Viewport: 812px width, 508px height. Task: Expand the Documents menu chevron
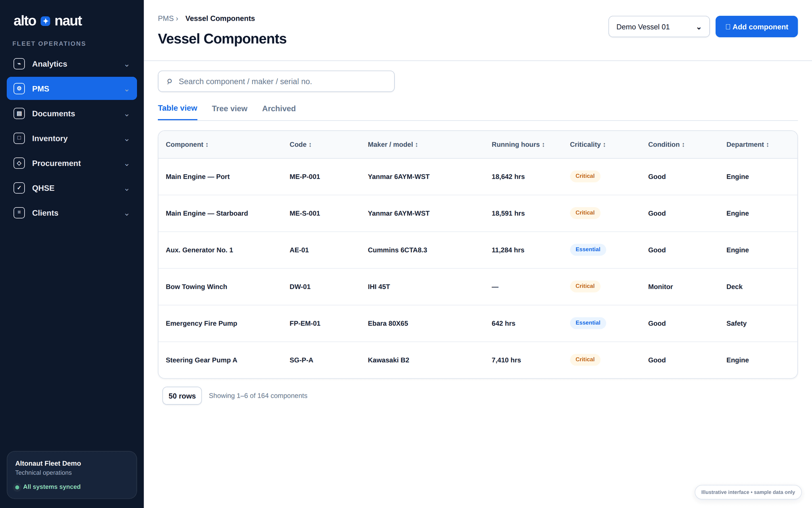pos(127,115)
